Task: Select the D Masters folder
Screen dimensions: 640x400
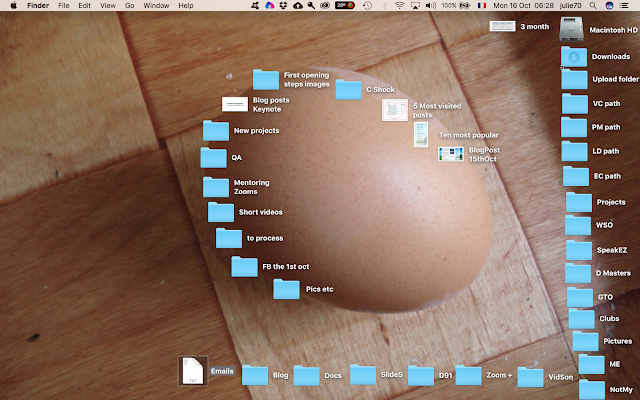Action: point(578,273)
